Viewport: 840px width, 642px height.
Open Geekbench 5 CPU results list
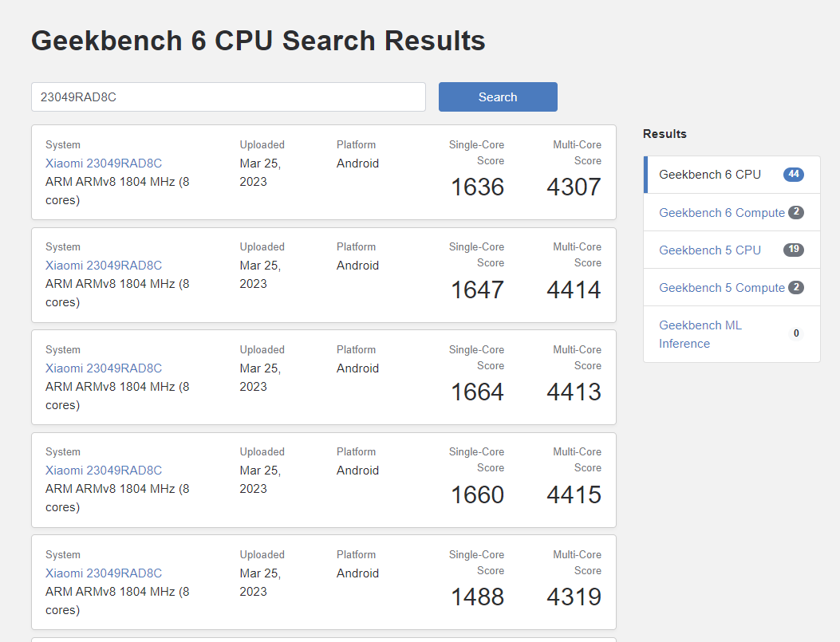[x=709, y=250]
